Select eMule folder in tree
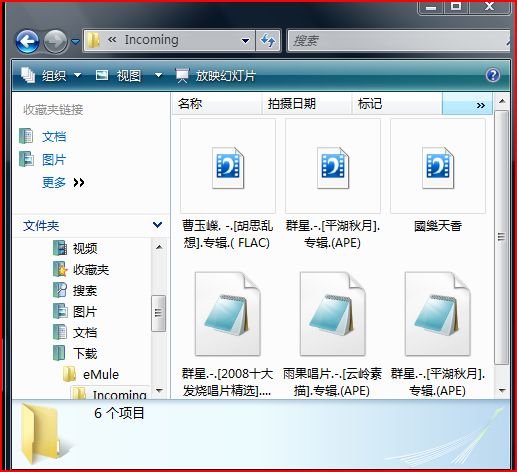Screen dimensions: 517x472 pos(101,374)
